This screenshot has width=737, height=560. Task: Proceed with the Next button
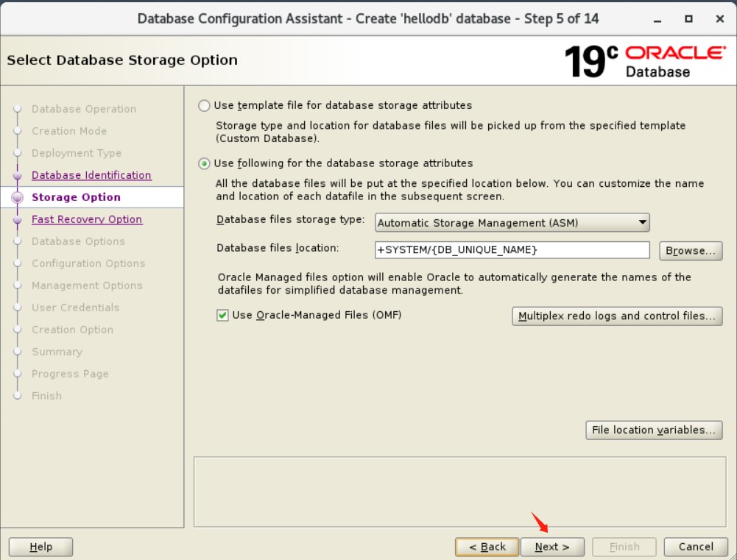pyautogui.click(x=552, y=547)
